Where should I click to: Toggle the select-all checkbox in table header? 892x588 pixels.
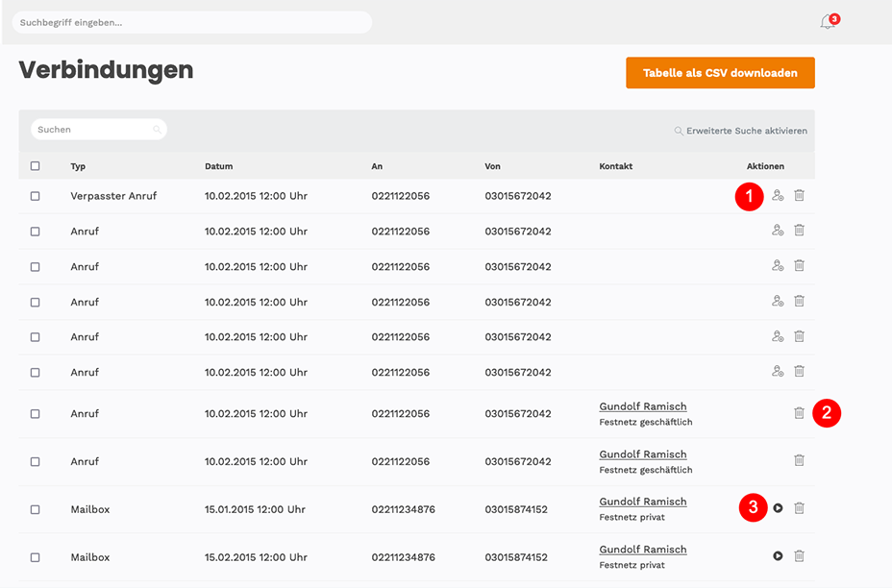tap(36, 166)
